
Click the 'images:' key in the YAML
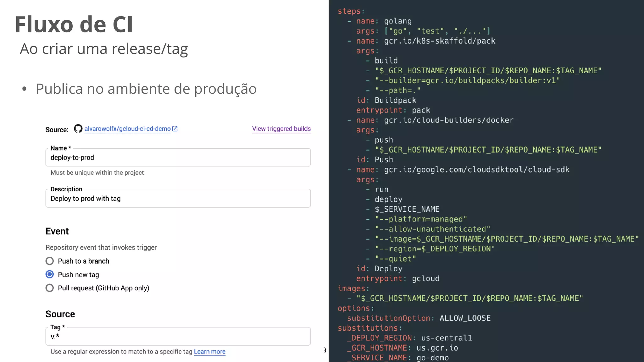pos(353,288)
